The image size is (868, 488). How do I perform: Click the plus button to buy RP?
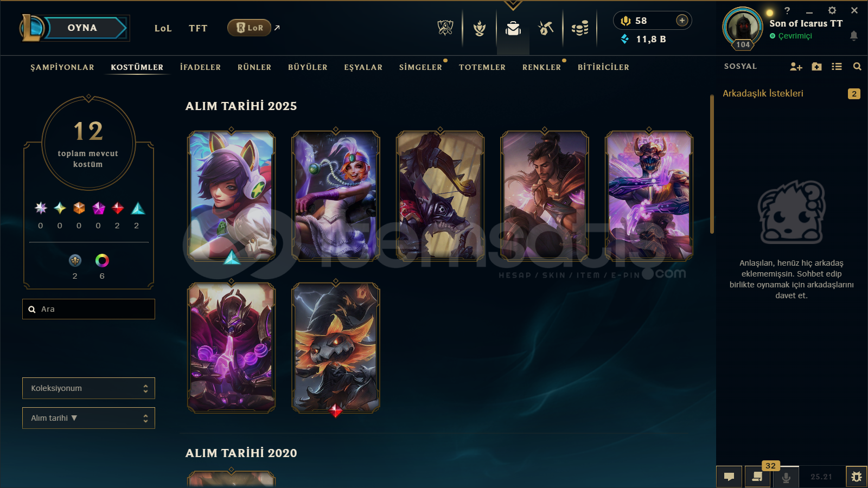[x=682, y=21]
